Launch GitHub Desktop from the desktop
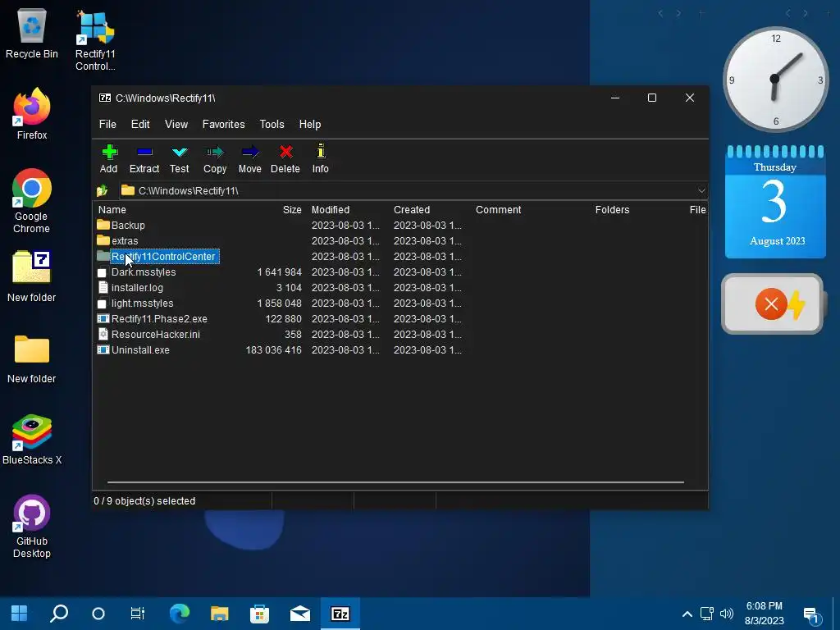This screenshot has width=840, height=630. tap(32, 527)
